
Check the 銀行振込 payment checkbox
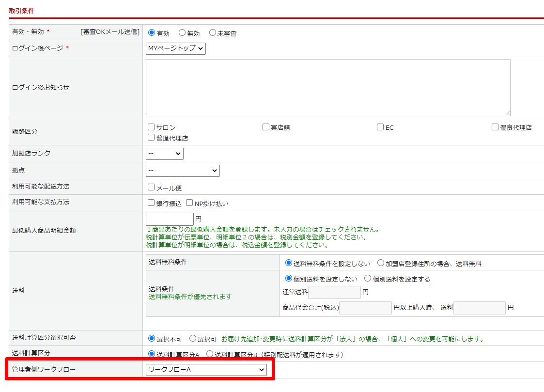151,203
